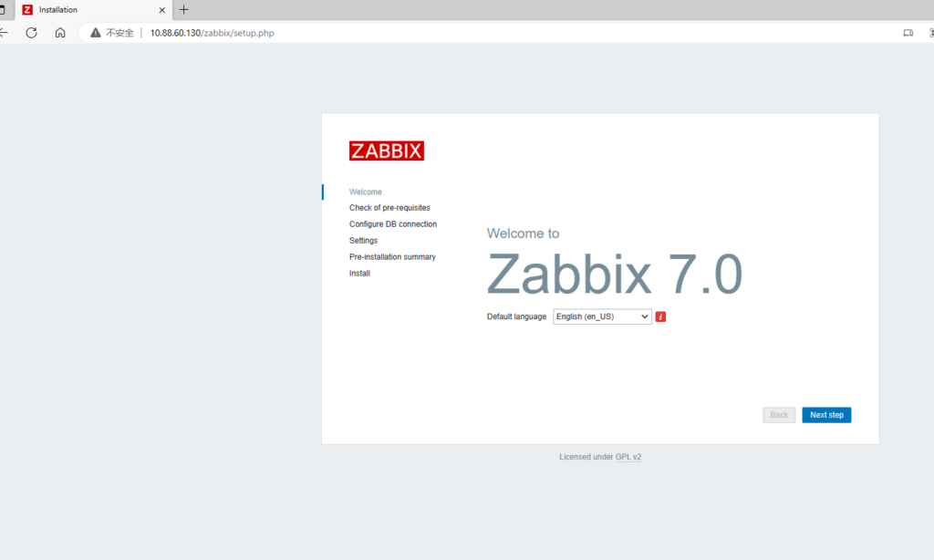The width and height of the screenshot is (934, 560).
Task: Click the red info icon beside language selector
Action: (x=660, y=316)
